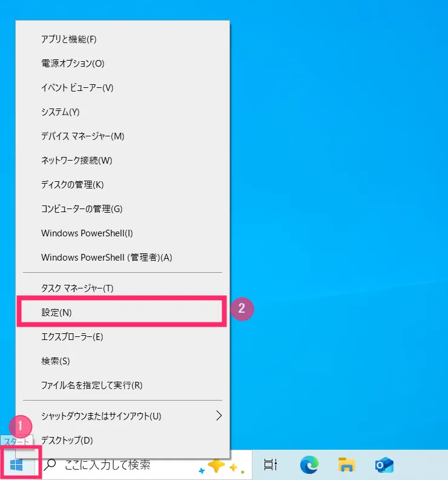Open アプリと機能(F) from the menu
Screen dimensions: 448x480
coord(122,39)
